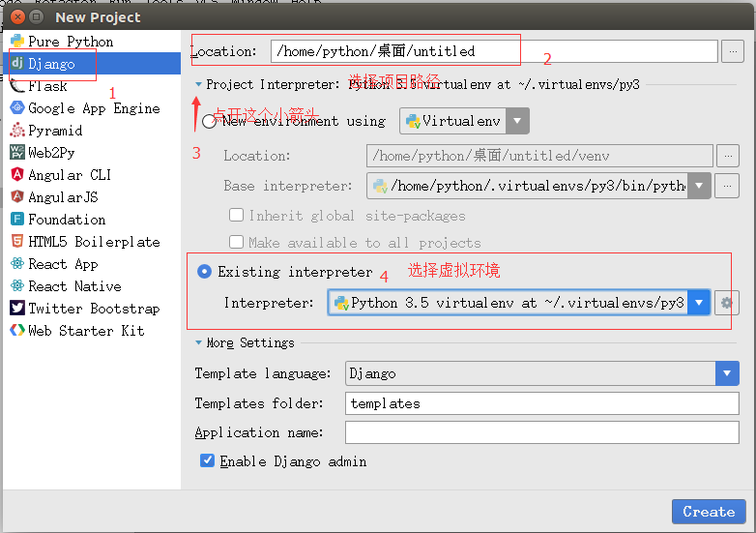Click the Application name input field
This screenshot has height=533, width=756.
pos(541,432)
